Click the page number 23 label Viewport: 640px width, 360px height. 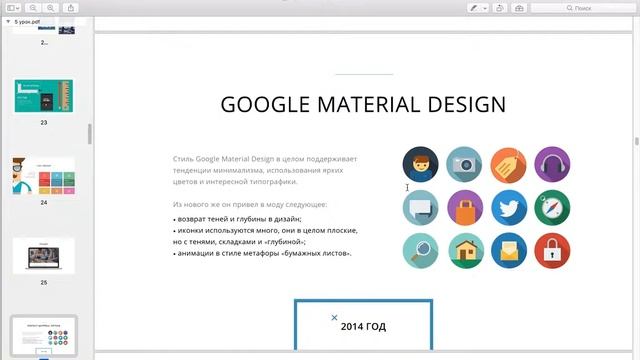[x=44, y=122]
